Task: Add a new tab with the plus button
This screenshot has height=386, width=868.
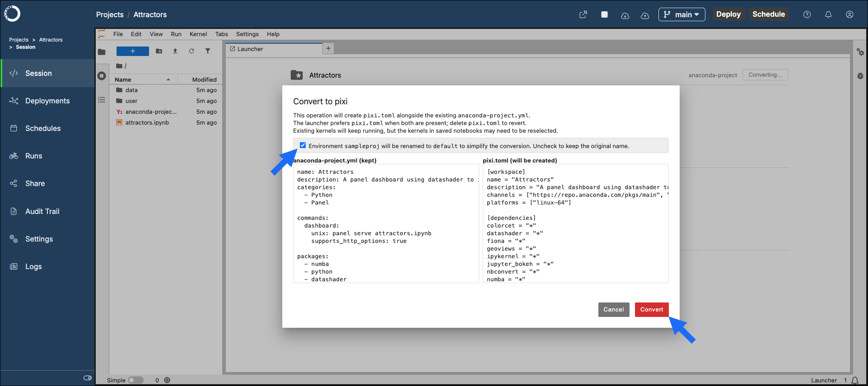Action: pyautogui.click(x=328, y=48)
